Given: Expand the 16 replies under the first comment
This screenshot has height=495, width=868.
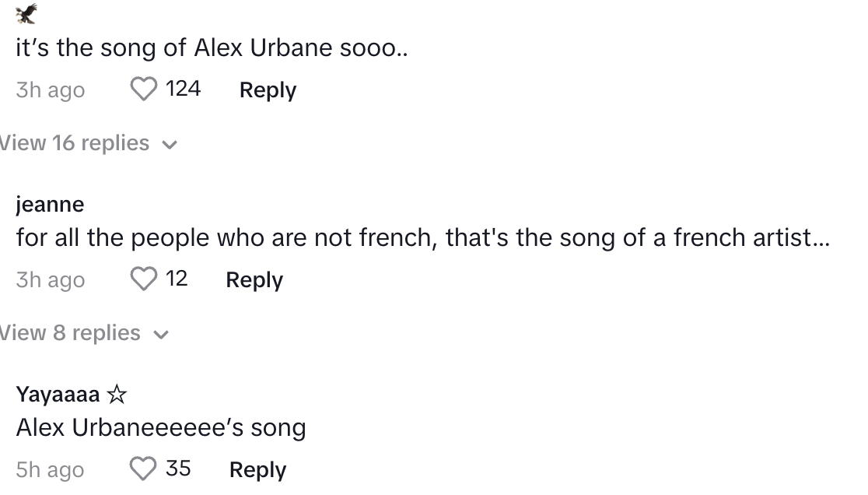Looking at the screenshot, I should [x=74, y=143].
